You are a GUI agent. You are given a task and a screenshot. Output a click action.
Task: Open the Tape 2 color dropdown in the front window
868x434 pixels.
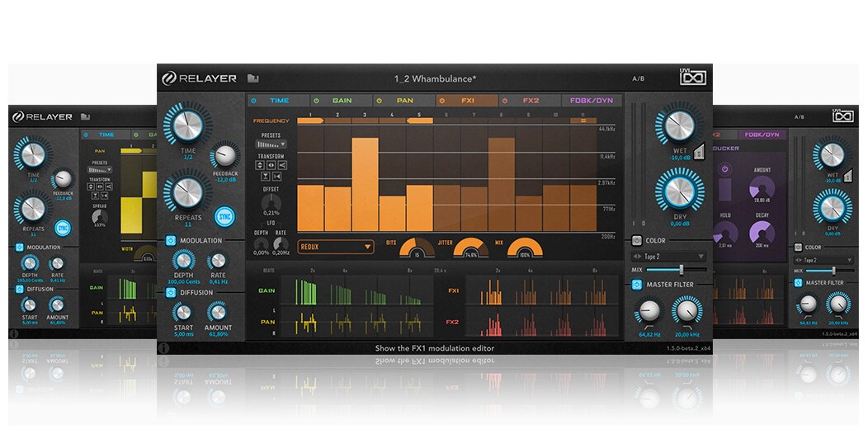tap(669, 257)
